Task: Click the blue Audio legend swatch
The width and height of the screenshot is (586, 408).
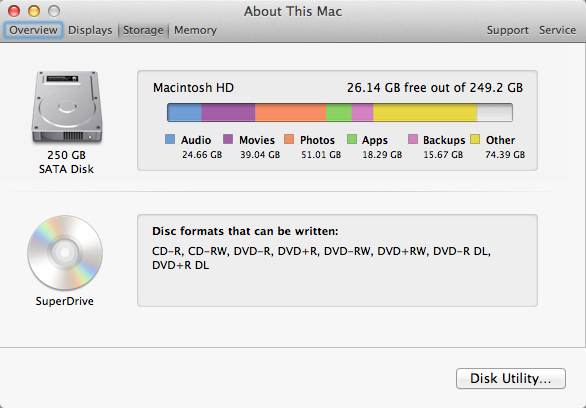Action: click(170, 139)
